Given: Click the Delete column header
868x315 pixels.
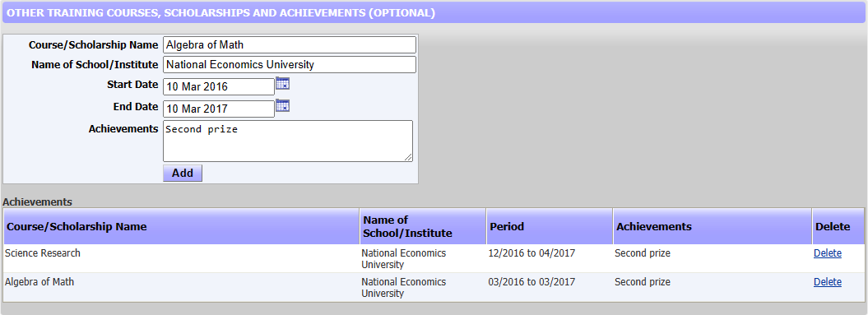Looking at the screenshot, I should pyautogui.click(x=838, y=226).
